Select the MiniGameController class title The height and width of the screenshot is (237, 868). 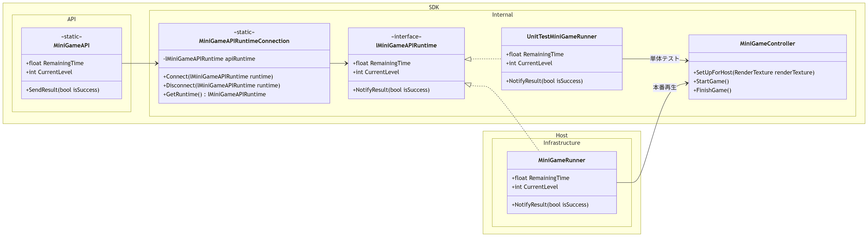click(x=767, y=44)
